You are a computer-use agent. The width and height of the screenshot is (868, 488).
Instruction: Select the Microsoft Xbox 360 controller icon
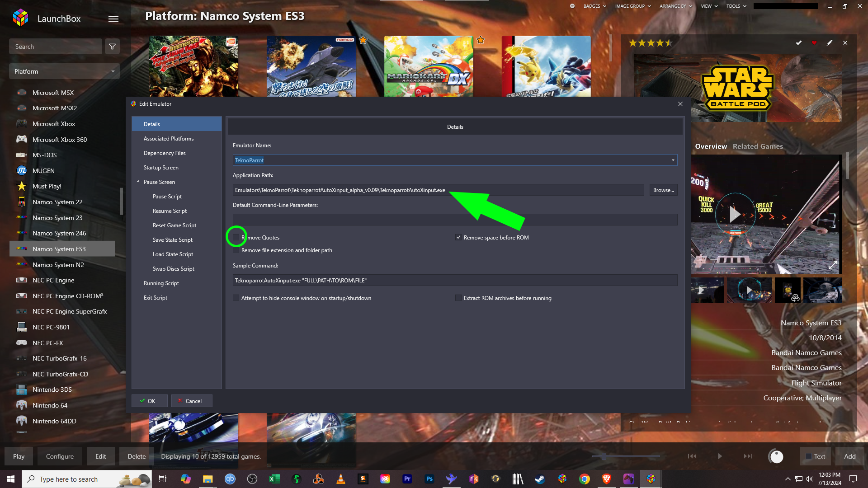point(21,139)
